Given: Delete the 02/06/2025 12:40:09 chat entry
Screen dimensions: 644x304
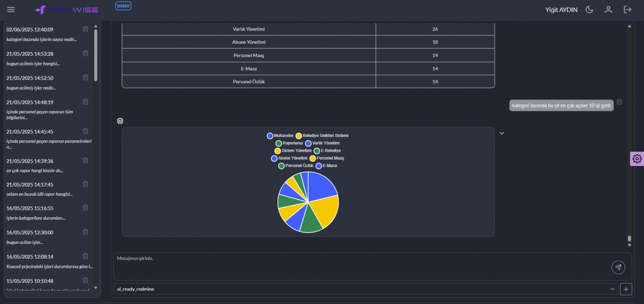Looking at the screenshot, I should [85, 29].
